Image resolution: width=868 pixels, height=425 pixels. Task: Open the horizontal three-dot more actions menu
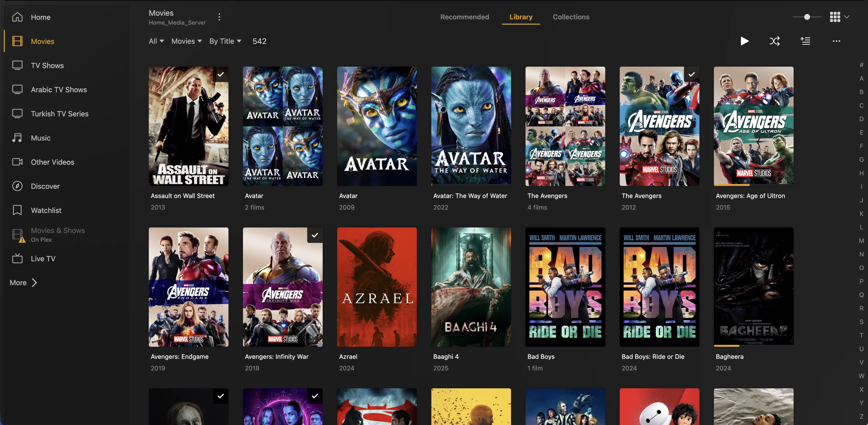[x=836, y=41]
